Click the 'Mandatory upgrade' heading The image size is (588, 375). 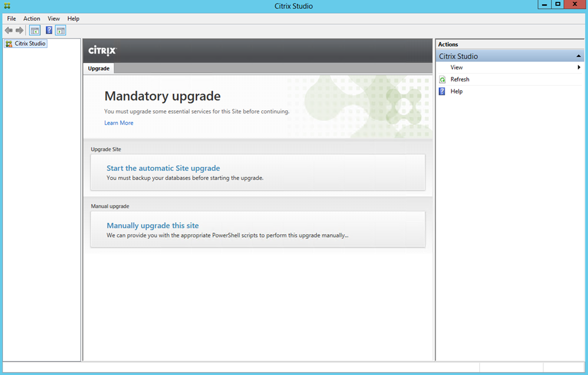click(163, 96)
